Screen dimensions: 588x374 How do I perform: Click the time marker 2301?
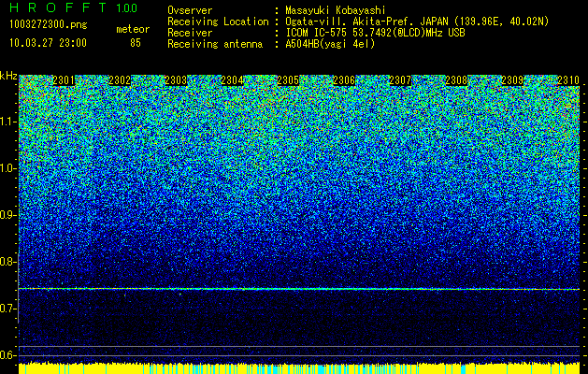pyautogui.click(x=64, y=80)
